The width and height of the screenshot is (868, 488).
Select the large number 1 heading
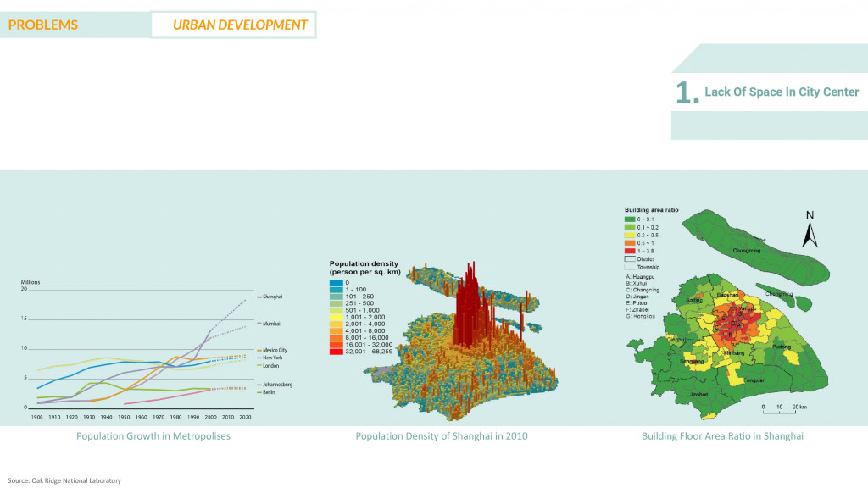(686, 93)
